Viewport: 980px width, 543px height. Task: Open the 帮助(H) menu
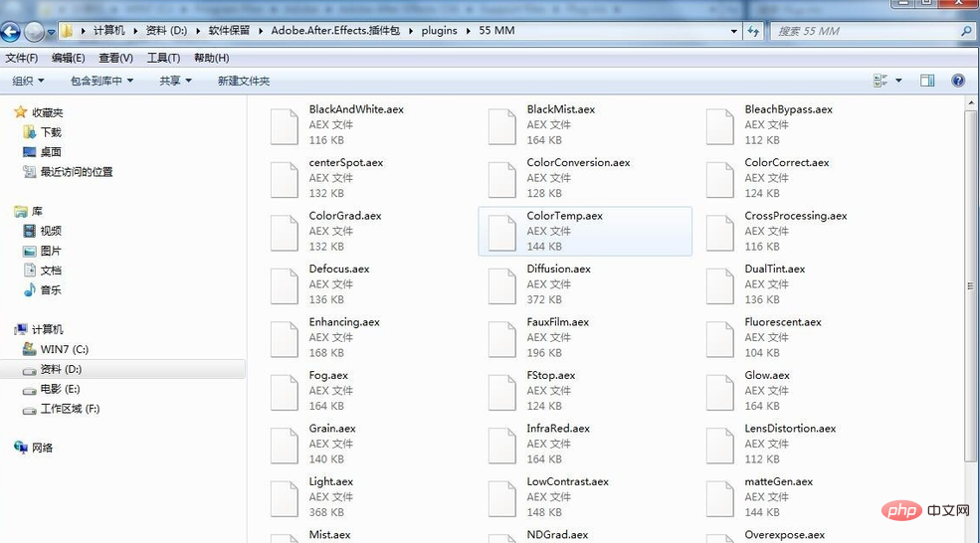(x=211, y=58)
